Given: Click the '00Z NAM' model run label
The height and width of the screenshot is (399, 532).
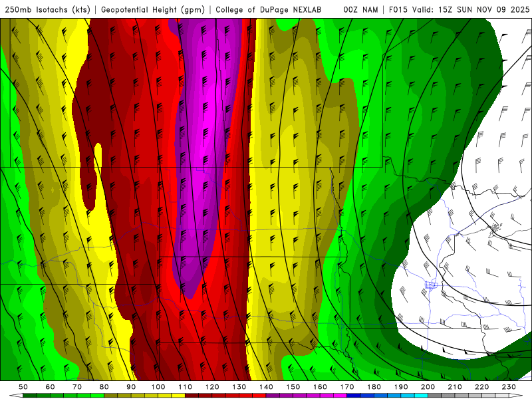Looking at the screenshot, I should (x=360, y=9).
